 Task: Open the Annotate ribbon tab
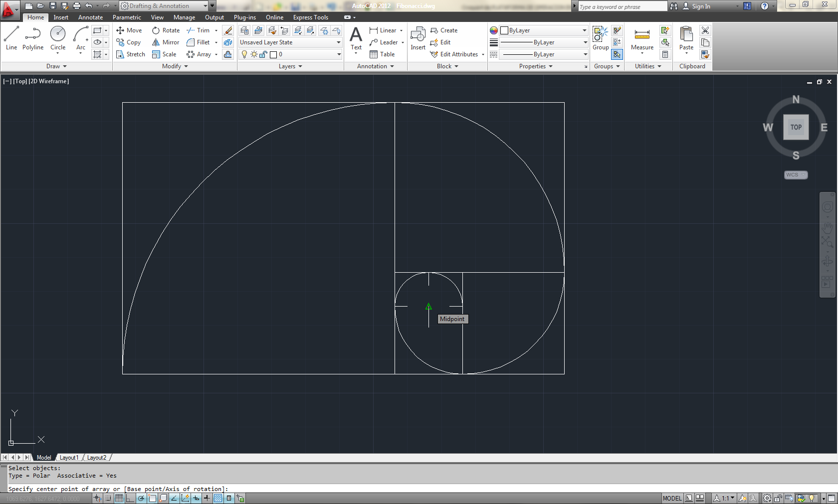(90, 17)
